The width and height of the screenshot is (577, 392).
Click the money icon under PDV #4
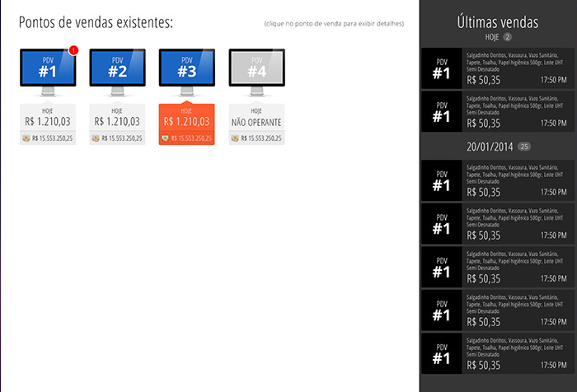[234, 138]
